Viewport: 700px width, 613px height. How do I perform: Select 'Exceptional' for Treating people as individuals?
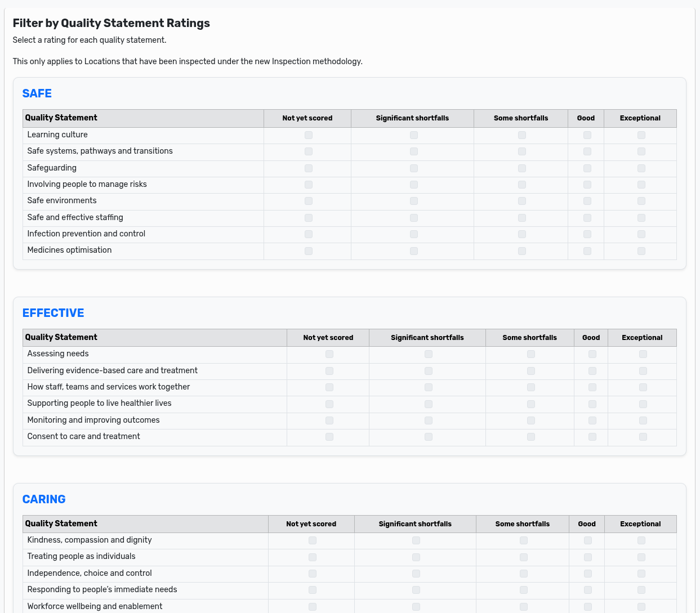(641, 557)
